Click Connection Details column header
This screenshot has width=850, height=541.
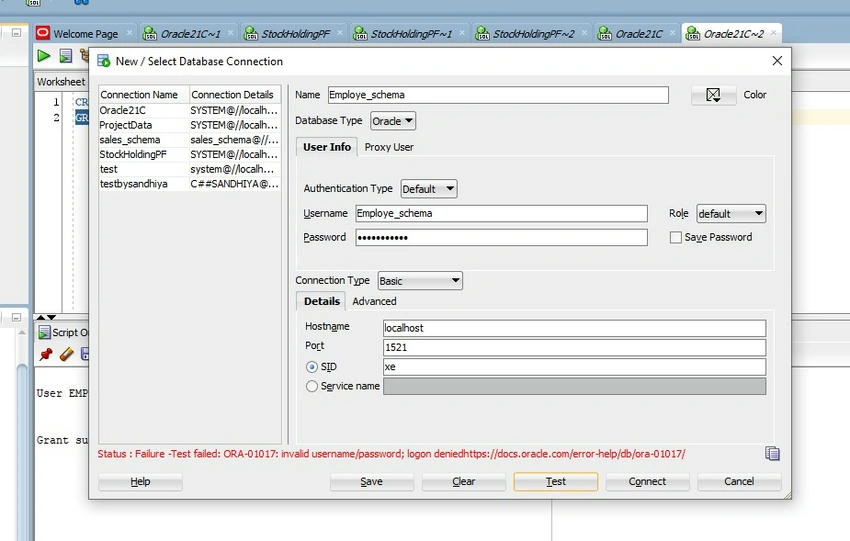(x=235, y=95)
